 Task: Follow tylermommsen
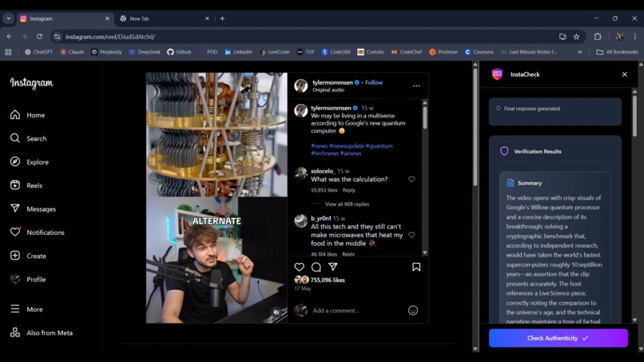pos(374,82)
